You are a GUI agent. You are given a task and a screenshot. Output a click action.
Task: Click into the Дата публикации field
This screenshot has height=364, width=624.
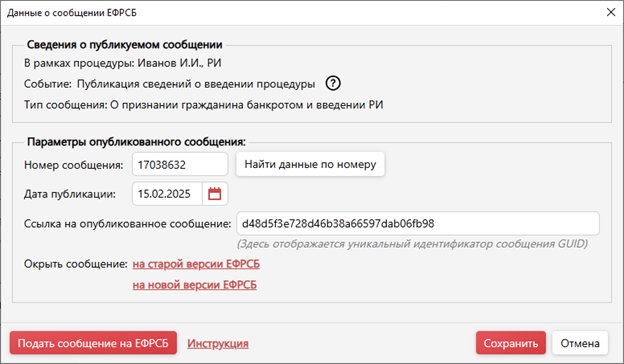point(168,194)
